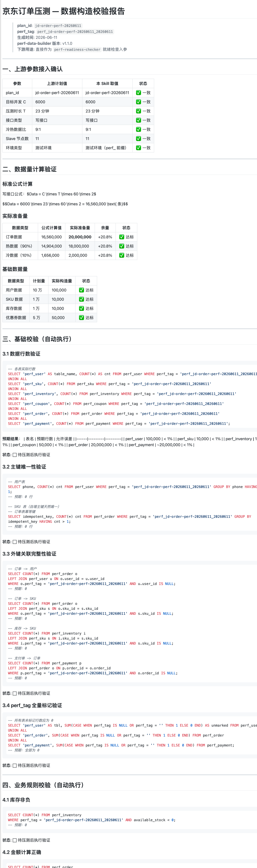This screenshot has width=257, height=868.
Task: Click subheading 基础数据量
Action: [x=15, y=269]
